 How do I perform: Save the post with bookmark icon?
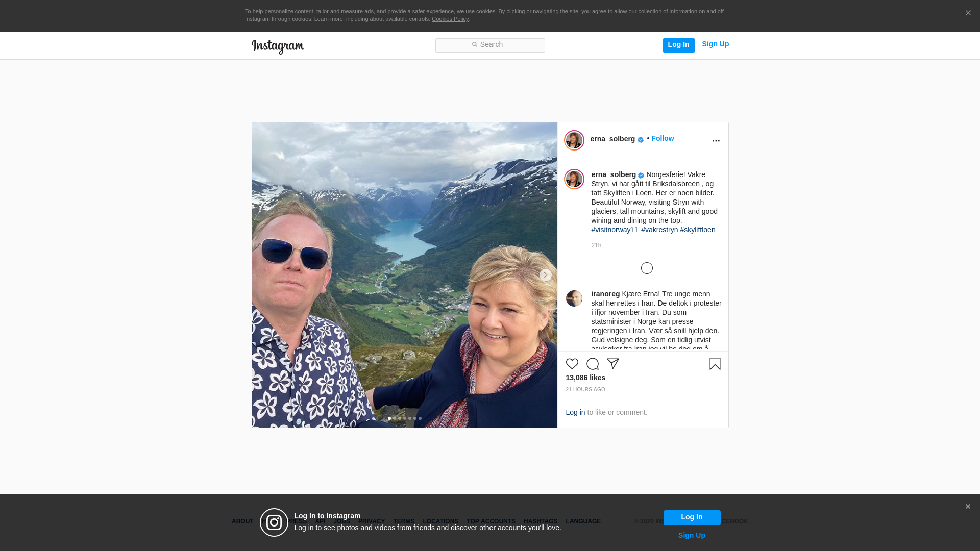[715, 364]
